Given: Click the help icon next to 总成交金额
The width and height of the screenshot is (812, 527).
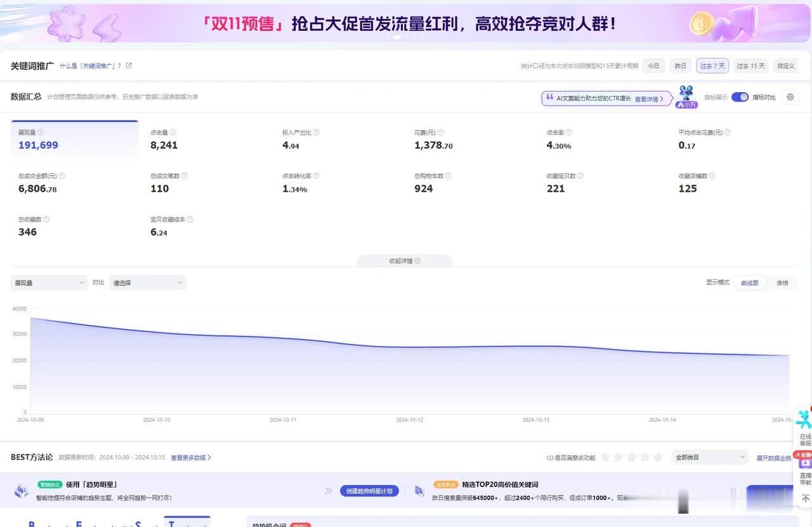Looking at the screenshot, I should tap(62, 175).
